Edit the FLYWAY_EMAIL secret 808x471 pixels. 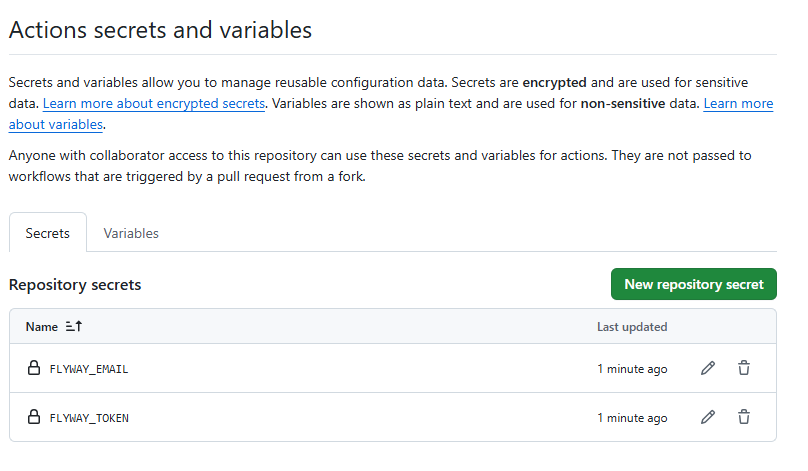[x=708, y=368]
